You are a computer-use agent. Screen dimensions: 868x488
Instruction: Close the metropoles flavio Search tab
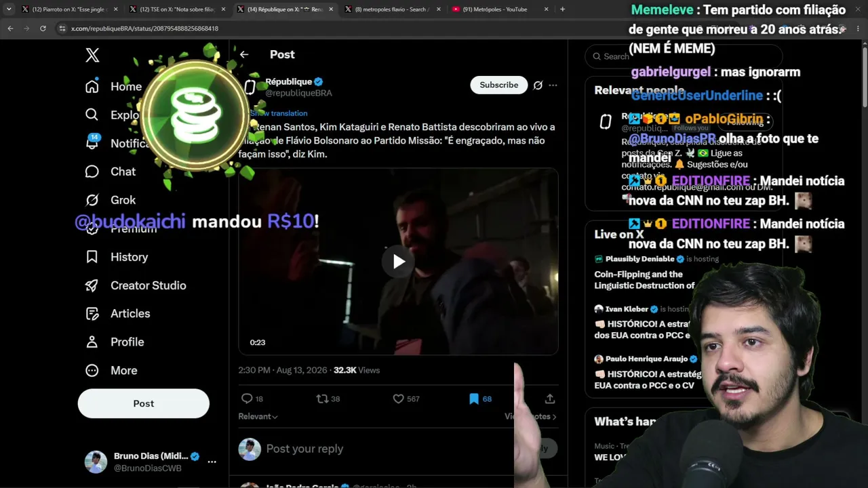pos(439,9)
